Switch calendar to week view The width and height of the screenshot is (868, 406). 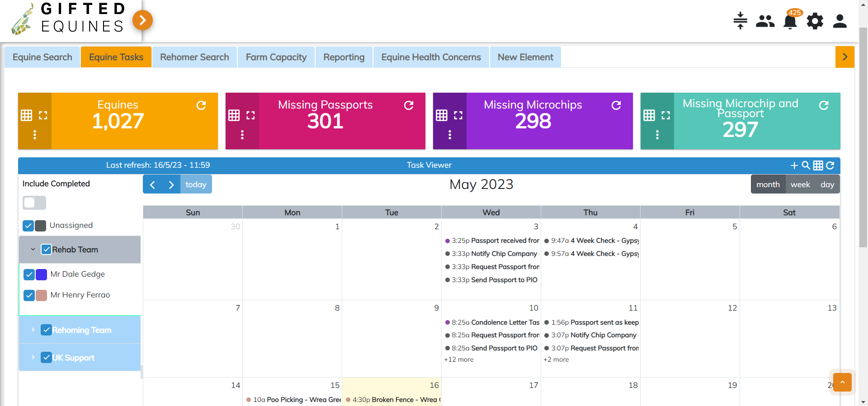tap(800, 184)
